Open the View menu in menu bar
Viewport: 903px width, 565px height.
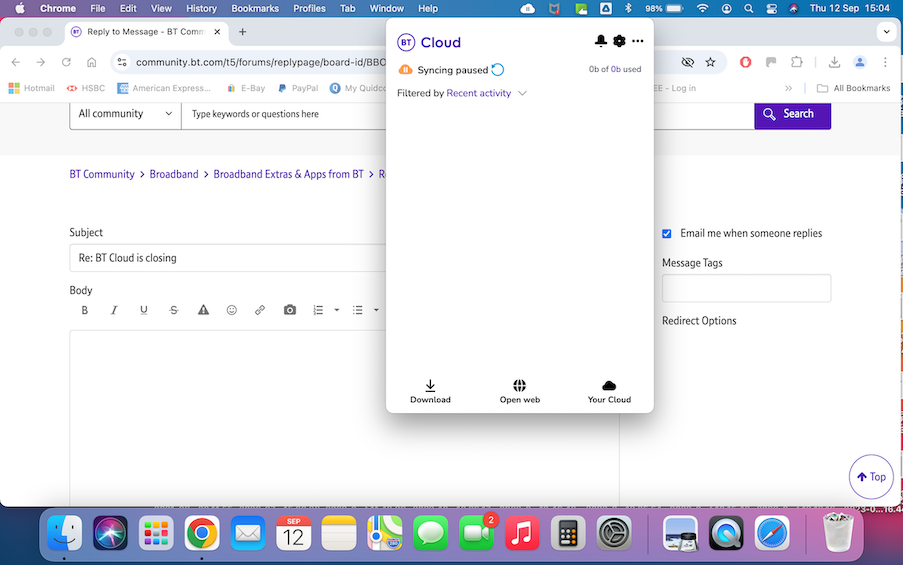[x=161, y=8]
